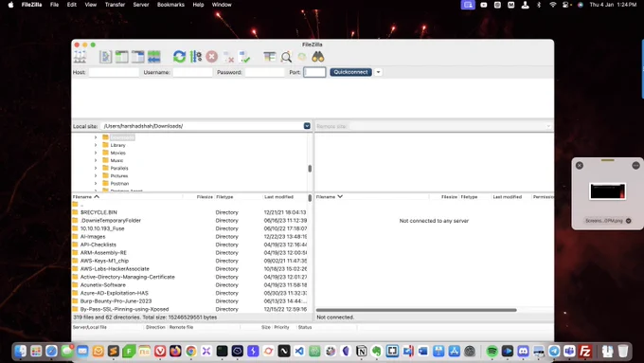Select the Pictures folder tree item
This screenshot has width=644, height=363.
(119, 176)
